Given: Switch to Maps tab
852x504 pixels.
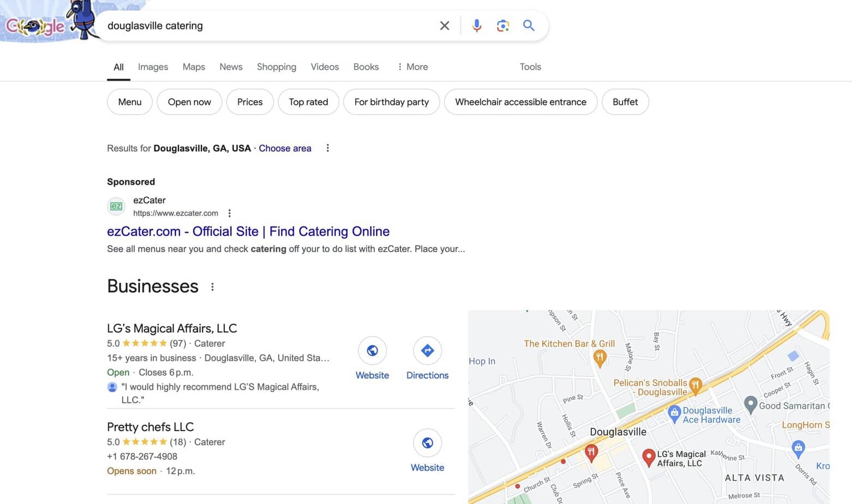Looking at the screenshot, I should click(194, 67).
